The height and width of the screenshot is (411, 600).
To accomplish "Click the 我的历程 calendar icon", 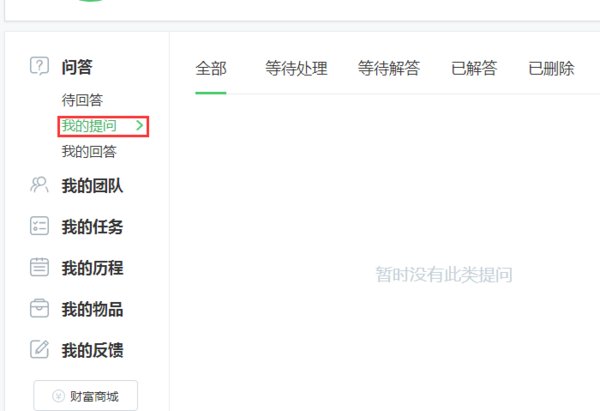I will [40, 267].
